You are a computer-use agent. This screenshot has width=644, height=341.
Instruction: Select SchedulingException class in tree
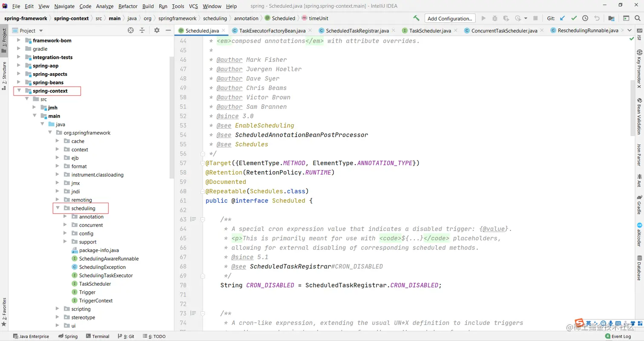click(x=102, y=267)
